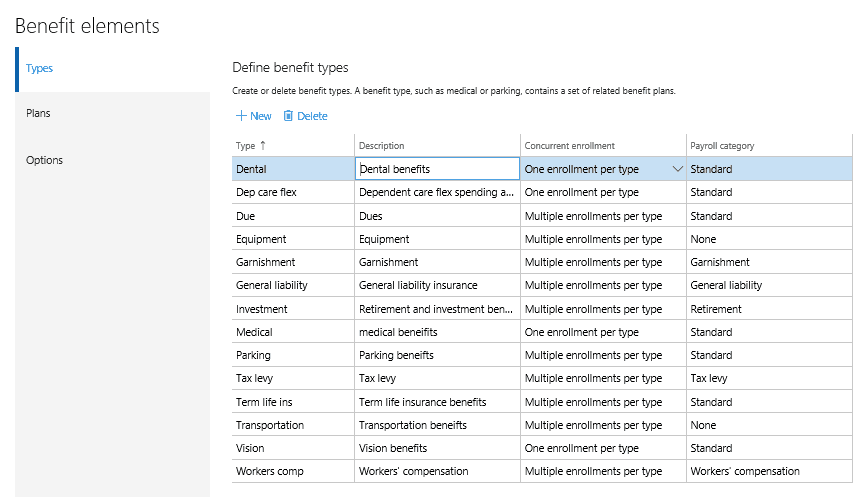The height and width of the screenshot is (497, 865).
Task: Select the Due type cell
Action: [293, 216]
